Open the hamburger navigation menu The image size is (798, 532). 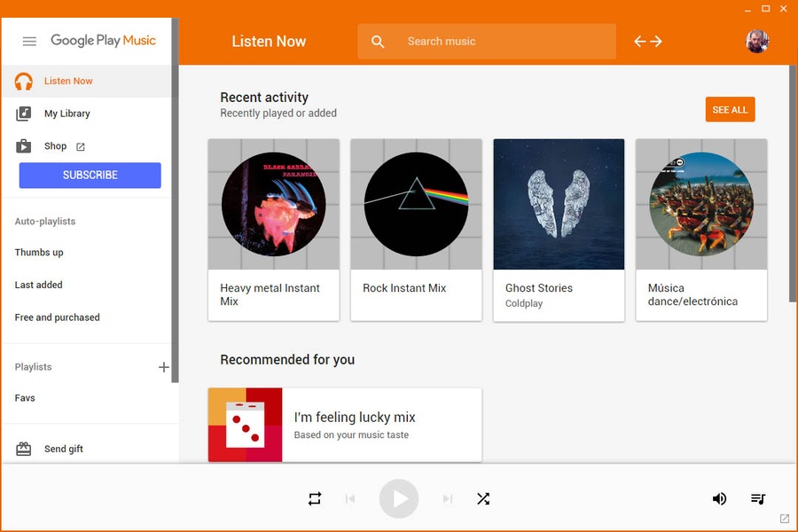(x=29, y=42)
